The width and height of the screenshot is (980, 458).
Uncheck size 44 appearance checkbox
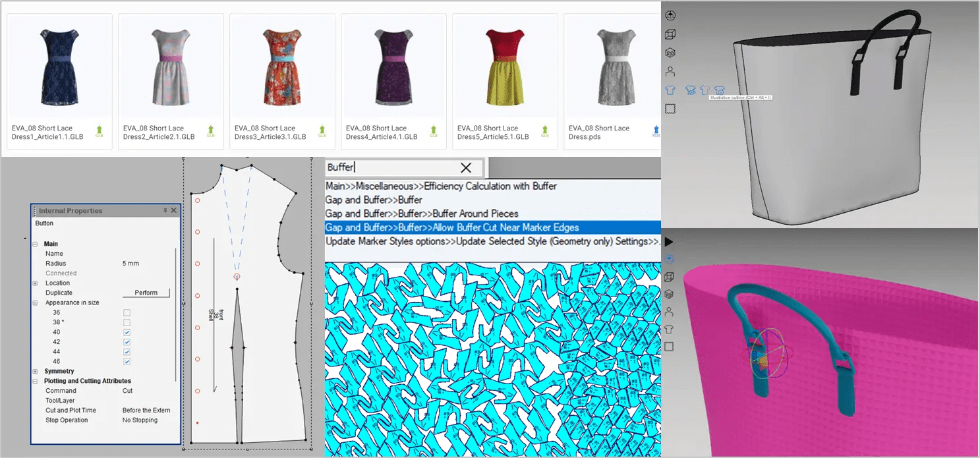pos(127,352)
